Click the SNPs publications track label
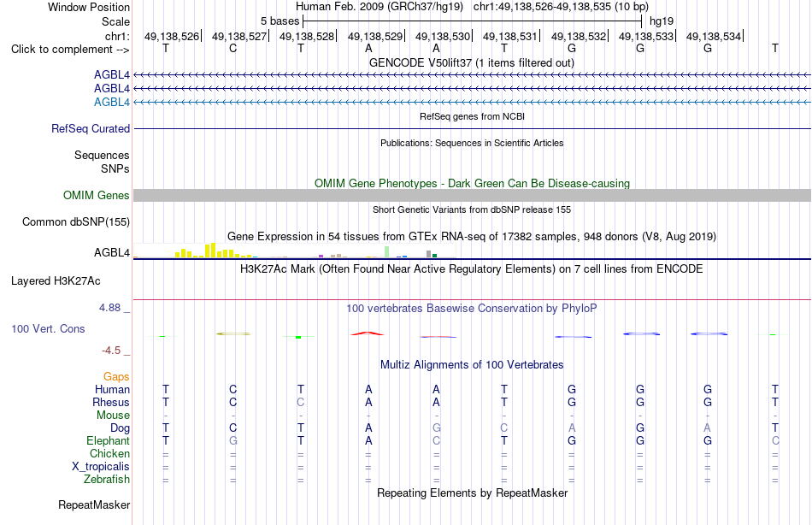The height and width of the screenshot is (525, 812). [115, 169]
